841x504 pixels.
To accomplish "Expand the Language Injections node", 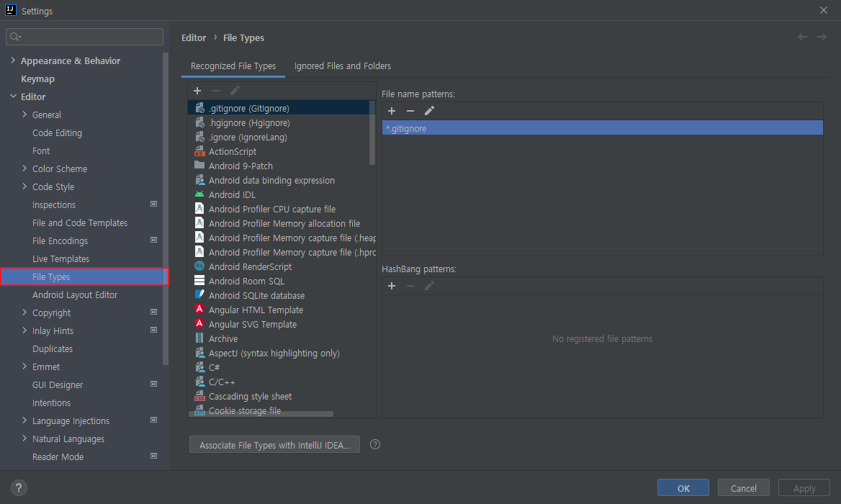I will coord(24,420).
